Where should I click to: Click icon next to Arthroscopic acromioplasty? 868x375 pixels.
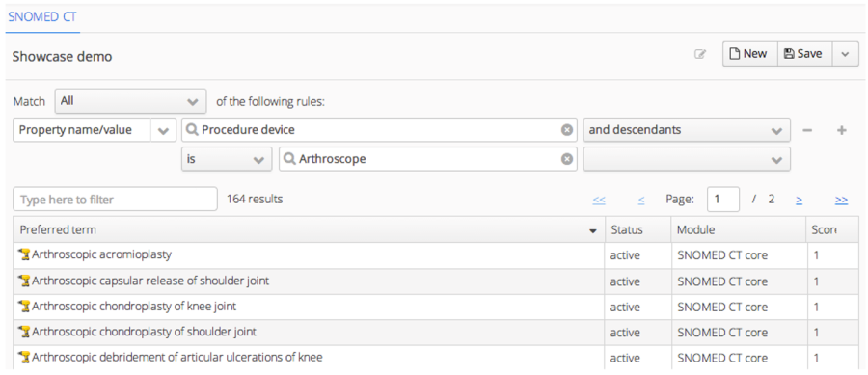[23, 254]
